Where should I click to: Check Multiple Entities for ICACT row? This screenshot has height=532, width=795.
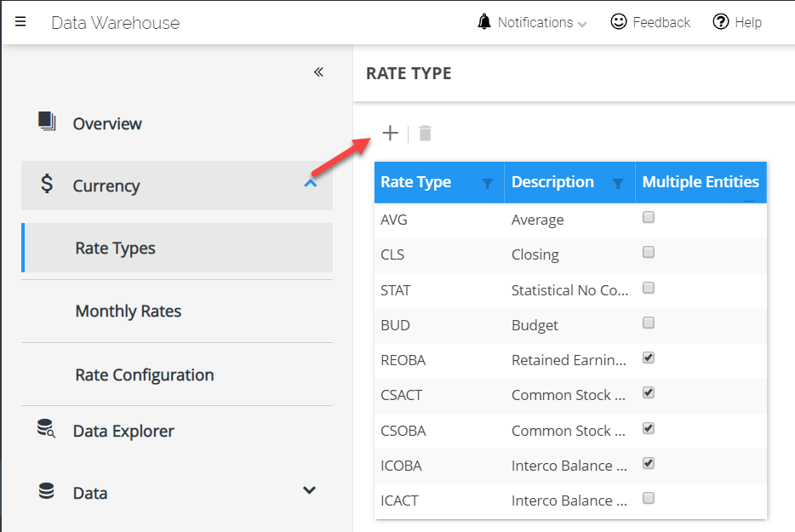tap(649, 499)
